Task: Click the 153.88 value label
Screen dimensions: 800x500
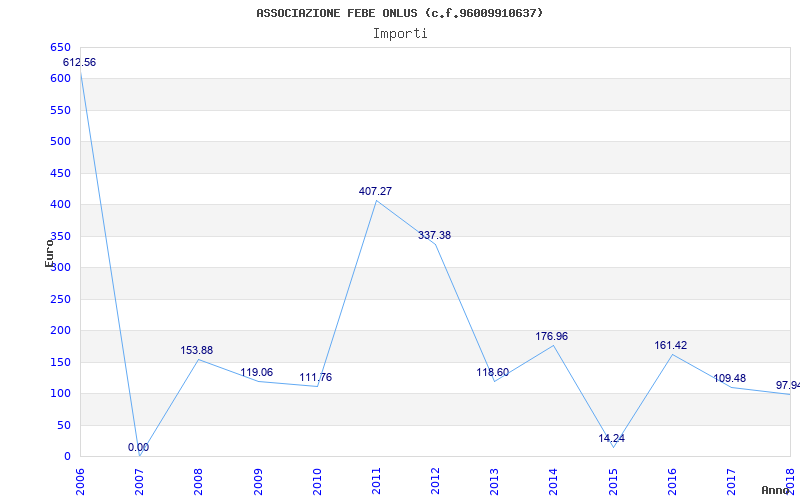Action: [196, 350]
